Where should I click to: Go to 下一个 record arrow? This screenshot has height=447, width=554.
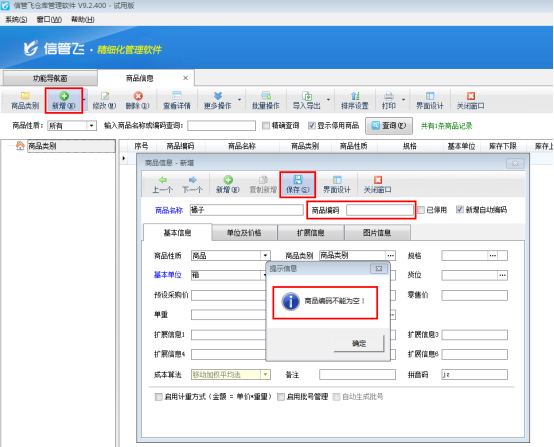point(192,184)
